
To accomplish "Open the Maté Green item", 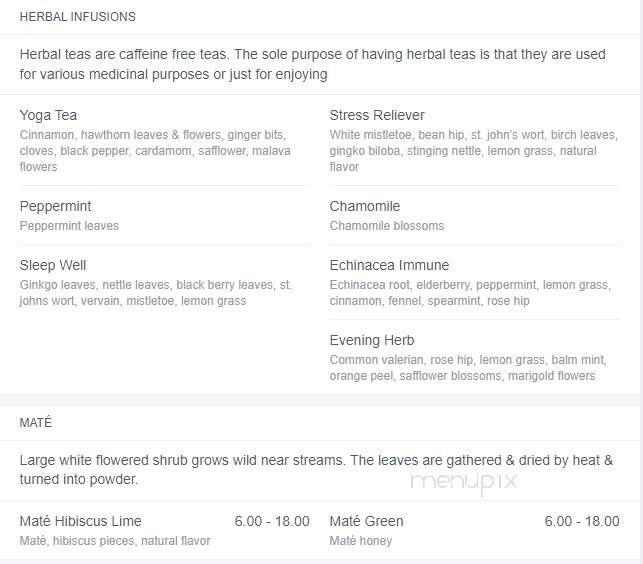I will [366, 521].
